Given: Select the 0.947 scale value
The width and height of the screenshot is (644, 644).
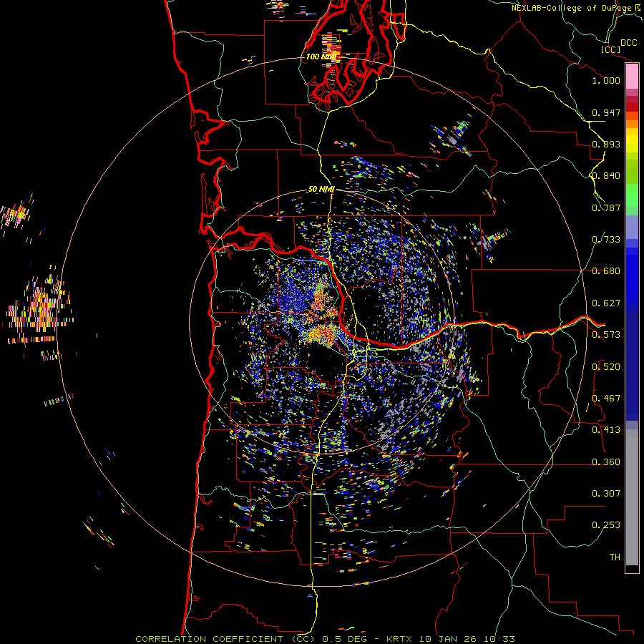Looking at the screenshot, I should tap(606, 112).
